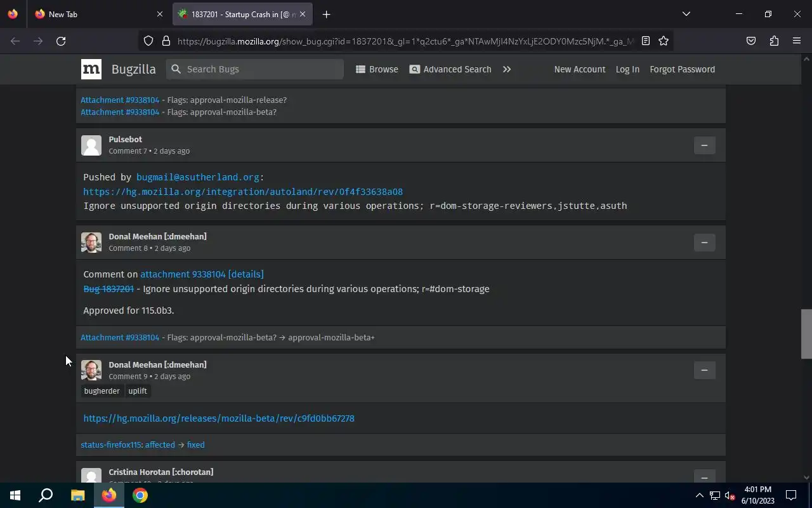This screenshot has height=508, width=812.
Task: Go forward with the forward arrow
Action: [x=38, y=41]
